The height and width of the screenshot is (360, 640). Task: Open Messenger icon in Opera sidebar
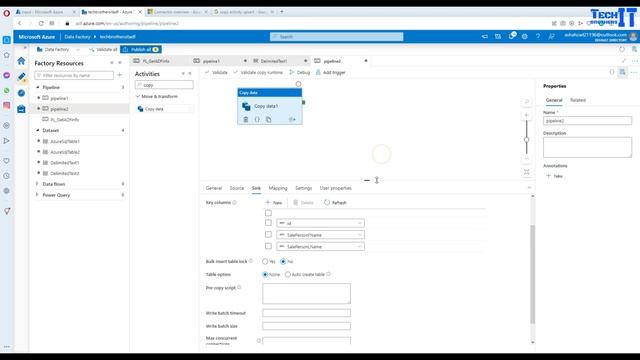coord(7,76)
